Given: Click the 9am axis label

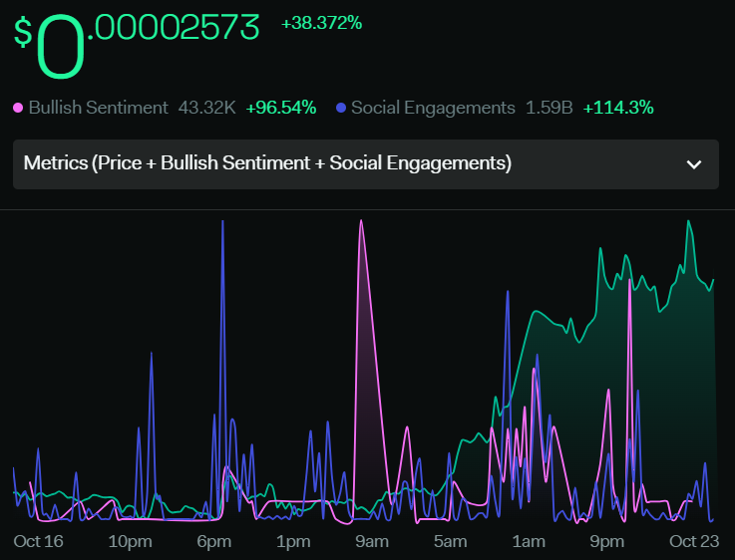Looking at the screenshot, I should click(x=372, y=542).
